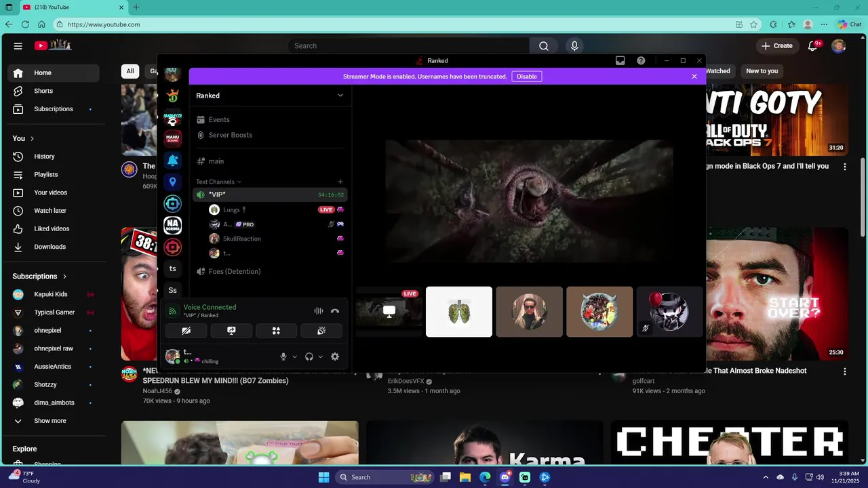Open the location pin server icon

point(173,182)
